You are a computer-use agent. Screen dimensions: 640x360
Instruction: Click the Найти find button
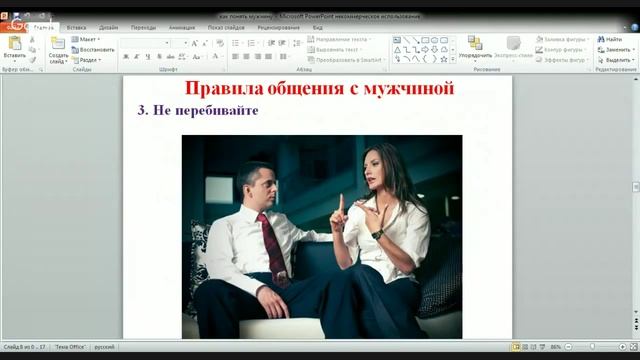tap(610, 40)
